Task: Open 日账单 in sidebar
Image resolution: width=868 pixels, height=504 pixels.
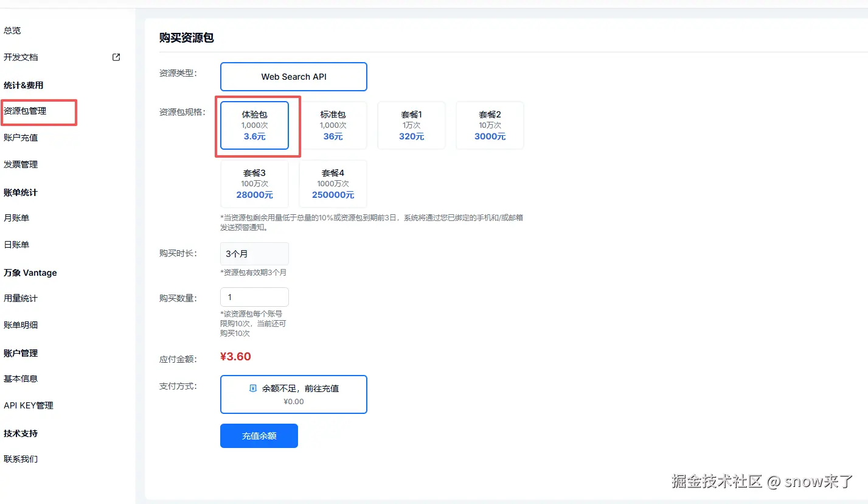Action: click(x=16, y=245)
